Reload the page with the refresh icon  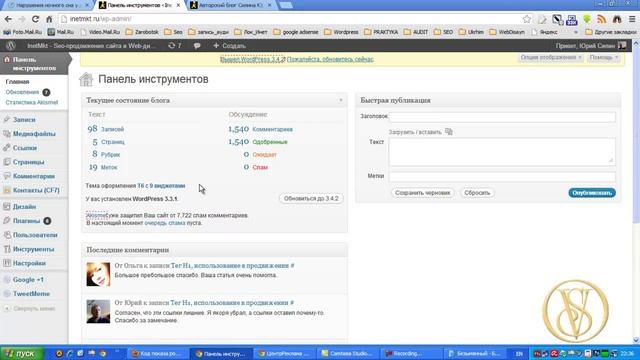tap(36, 19)
